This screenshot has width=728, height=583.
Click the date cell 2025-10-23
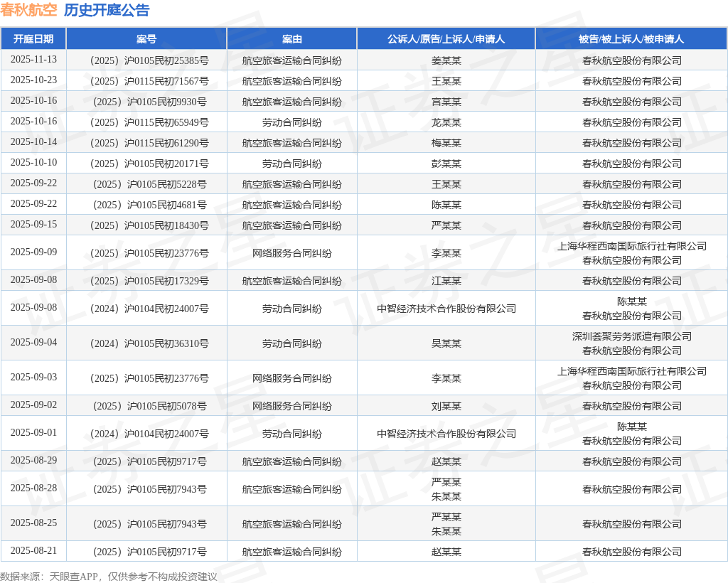tap(33, 80)
